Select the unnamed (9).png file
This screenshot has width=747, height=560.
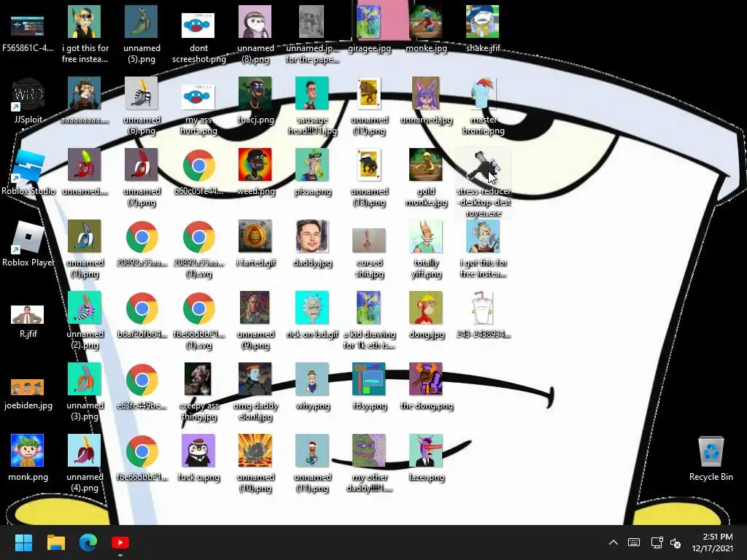pos(255,321)
